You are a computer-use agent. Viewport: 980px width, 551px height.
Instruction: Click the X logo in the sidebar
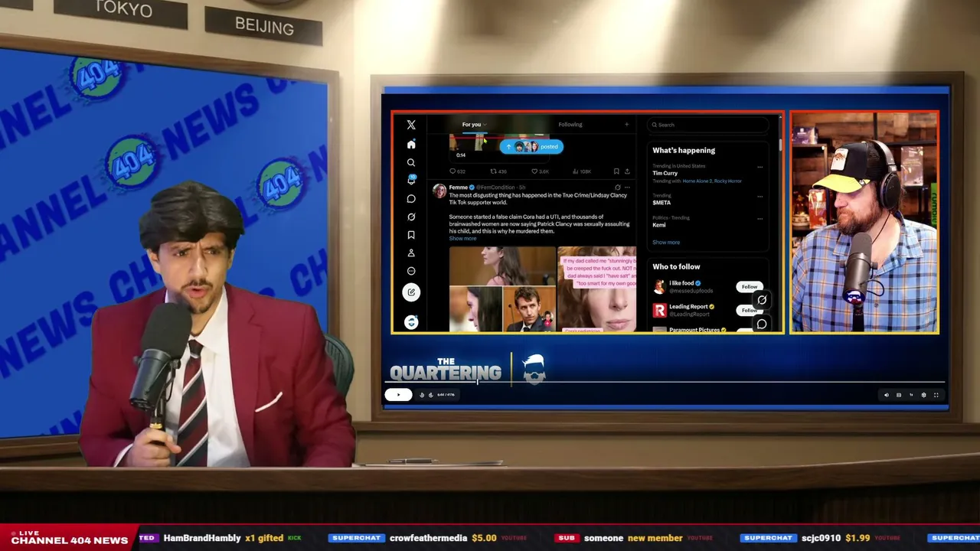coord(411,125)
